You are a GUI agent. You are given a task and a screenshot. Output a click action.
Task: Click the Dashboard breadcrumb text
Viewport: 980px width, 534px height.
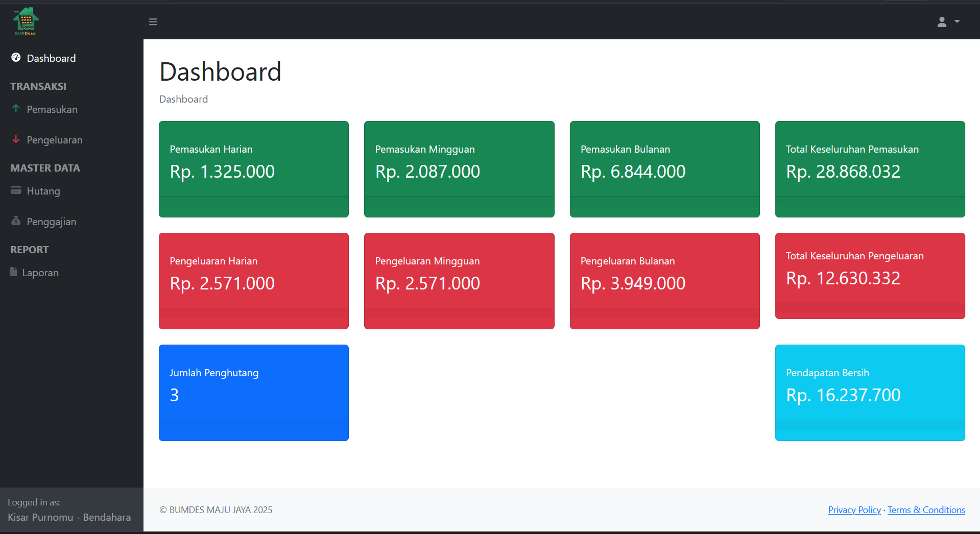click(x=183, y=99)
